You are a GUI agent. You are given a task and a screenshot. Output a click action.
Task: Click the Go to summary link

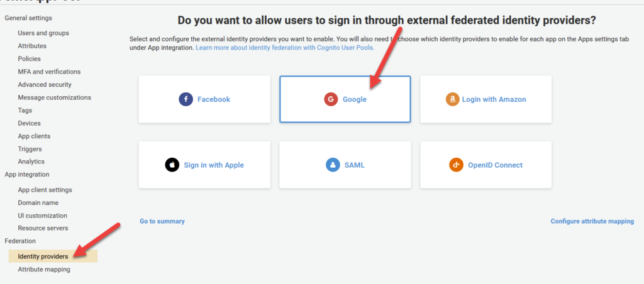(162, 221)
